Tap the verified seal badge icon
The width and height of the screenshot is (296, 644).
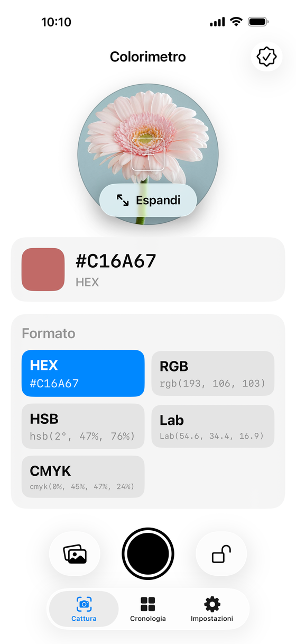click(266, 56)
